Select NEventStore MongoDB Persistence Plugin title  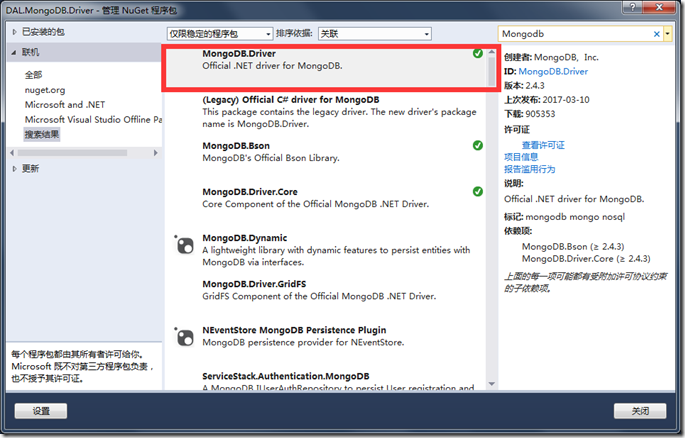pos(294,330)
